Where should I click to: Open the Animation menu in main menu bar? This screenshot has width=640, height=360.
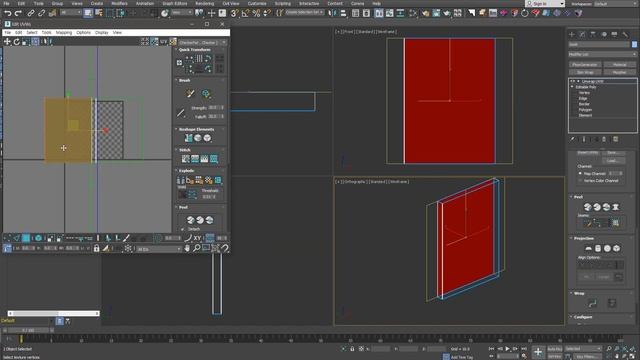click(145, 3)
